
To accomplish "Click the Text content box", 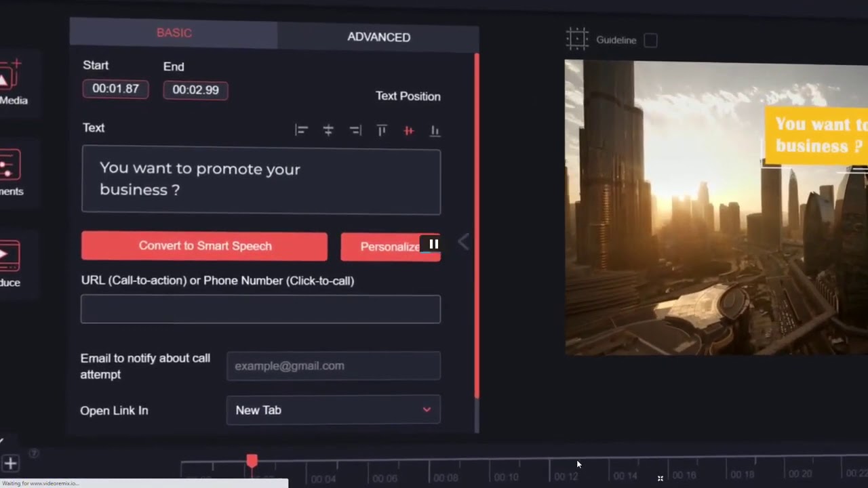I will pyautogui.click(x=261, y=180).
